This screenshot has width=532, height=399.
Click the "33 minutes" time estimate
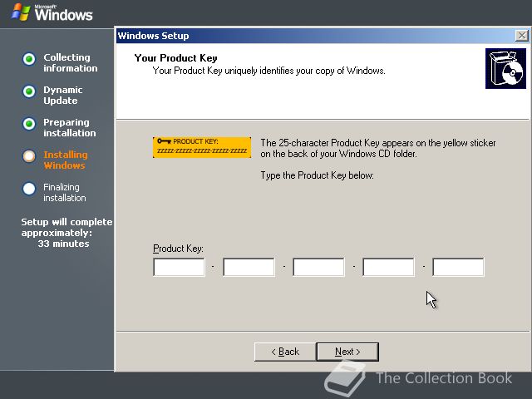63,244
